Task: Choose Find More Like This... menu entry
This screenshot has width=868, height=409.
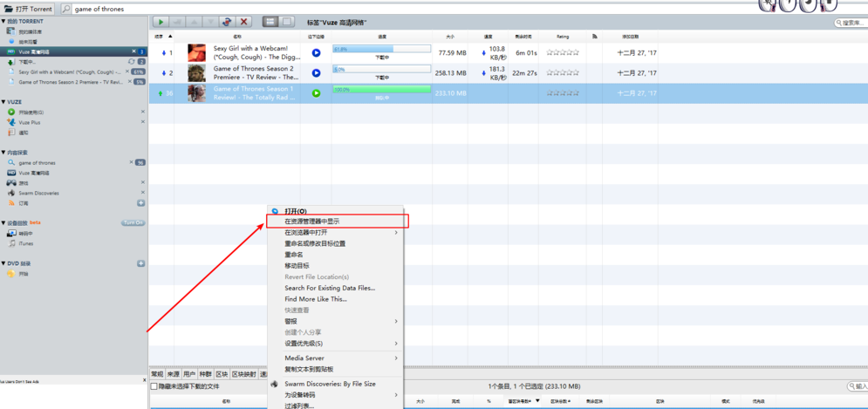Action: pos(315,299)
